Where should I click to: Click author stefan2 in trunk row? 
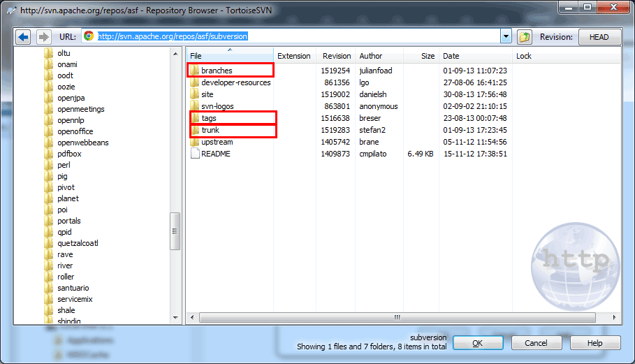tap(372, 130)
